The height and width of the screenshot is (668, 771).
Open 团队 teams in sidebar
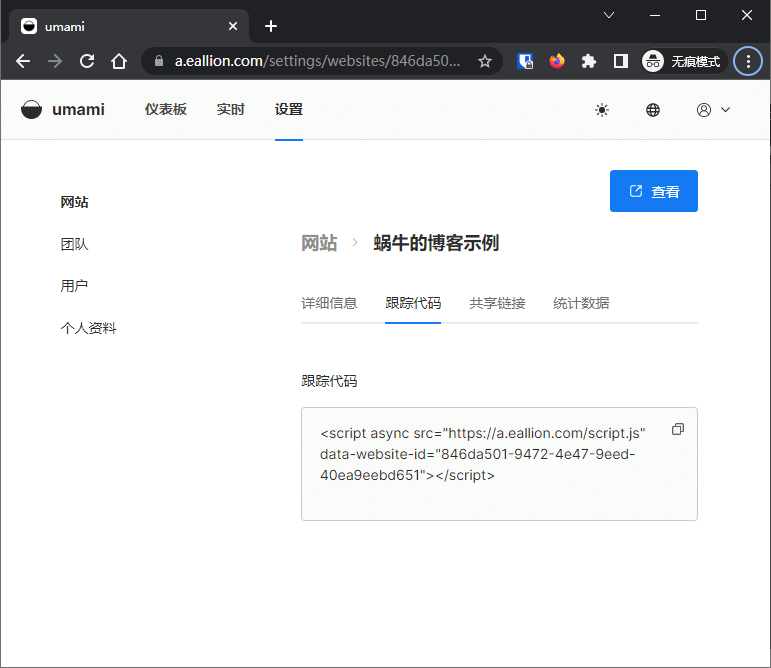point(74,244)
